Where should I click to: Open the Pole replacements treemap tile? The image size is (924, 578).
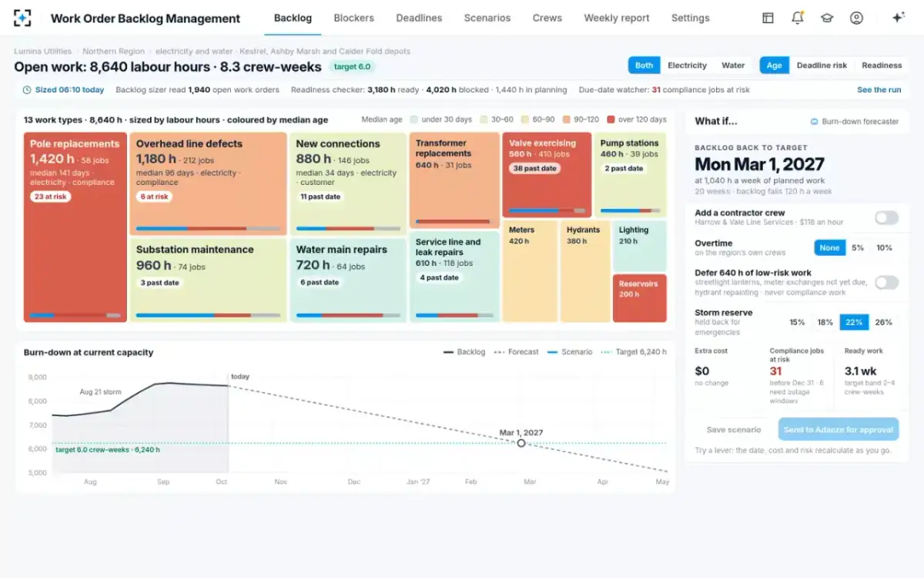coord(75,227)
